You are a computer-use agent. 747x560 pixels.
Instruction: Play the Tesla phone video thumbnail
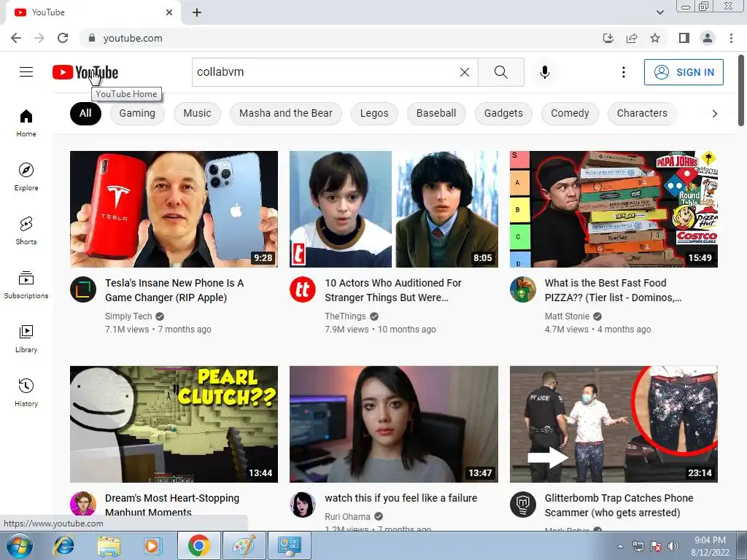point(174,209)
